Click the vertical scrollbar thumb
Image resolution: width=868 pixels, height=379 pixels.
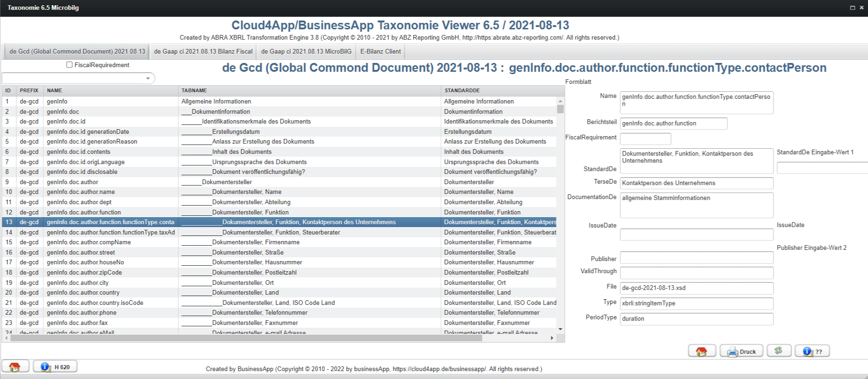560,109
